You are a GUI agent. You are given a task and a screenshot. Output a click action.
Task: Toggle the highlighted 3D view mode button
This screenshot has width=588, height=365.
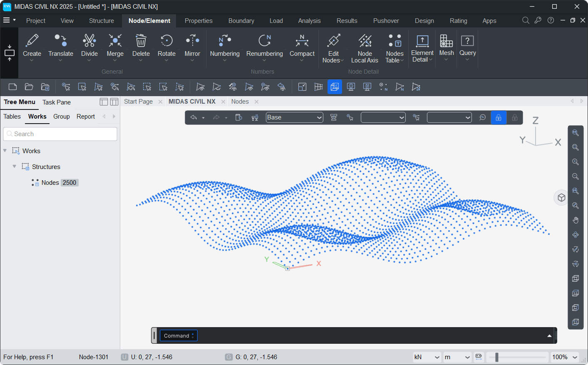[335, 87]
